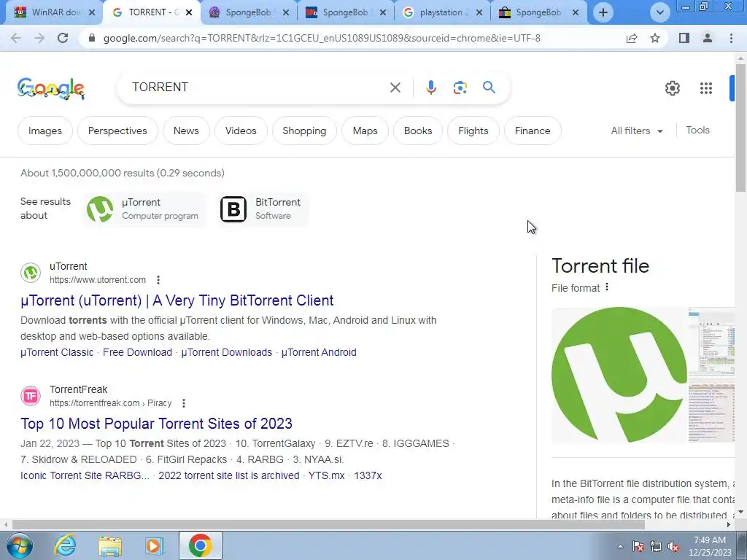Screen dimensions: 747x560
Task: Click the address bar URL
Action: point(322,38)
